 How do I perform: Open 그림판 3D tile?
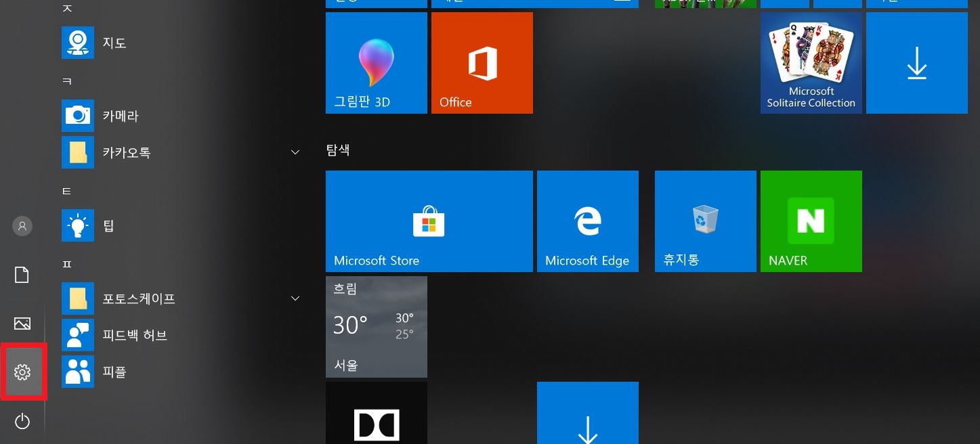tap(377, 63)
